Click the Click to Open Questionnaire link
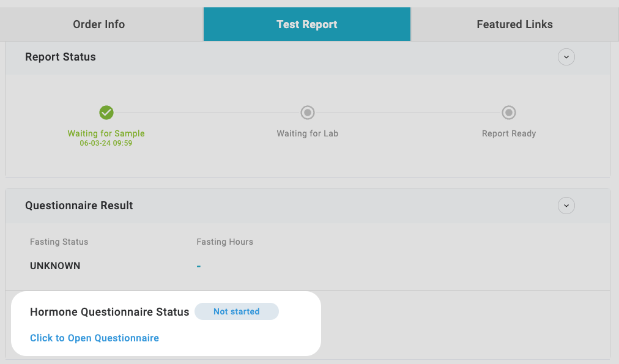Image resolution: width=619 pixels, height=364 pixels. coord(94,338)
